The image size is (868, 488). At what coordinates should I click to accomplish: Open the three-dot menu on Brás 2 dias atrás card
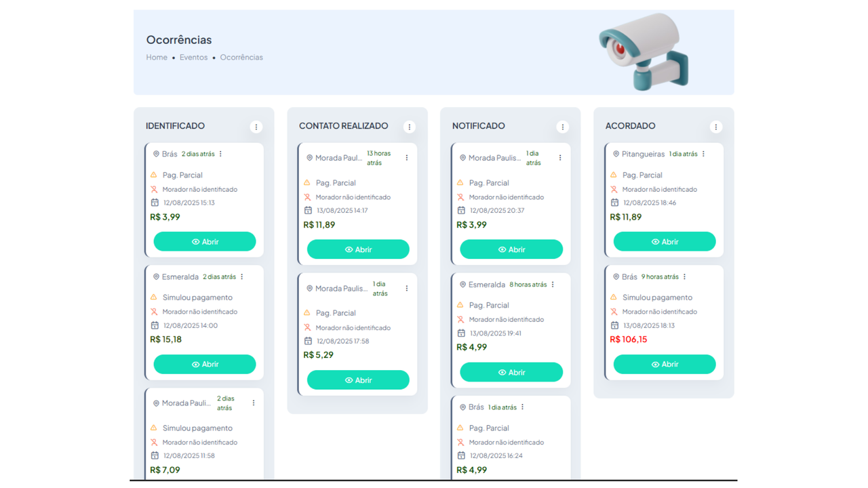point(221,154)
